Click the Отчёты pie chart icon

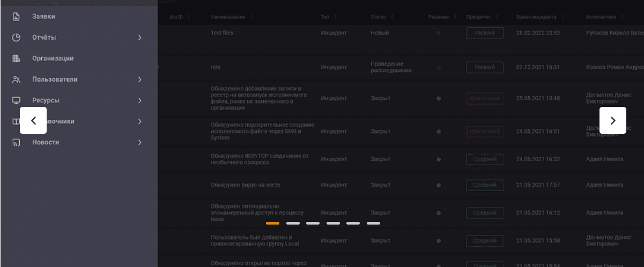(x=16, y=38)
